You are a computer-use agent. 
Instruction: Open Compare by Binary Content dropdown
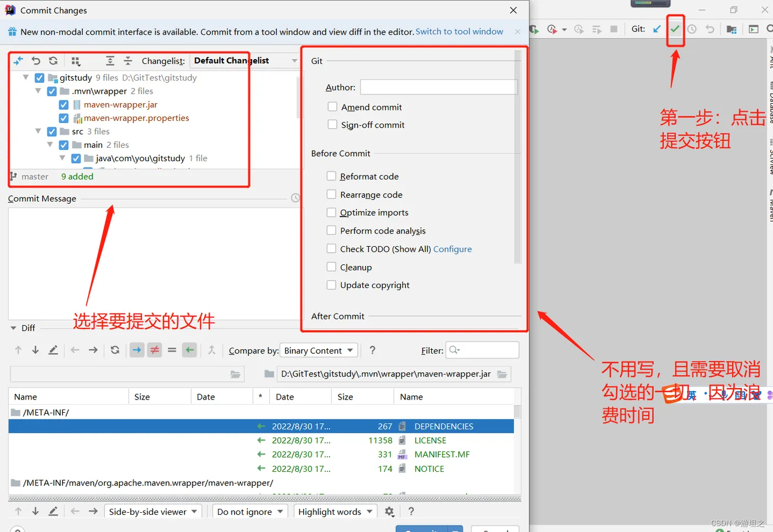319,350
